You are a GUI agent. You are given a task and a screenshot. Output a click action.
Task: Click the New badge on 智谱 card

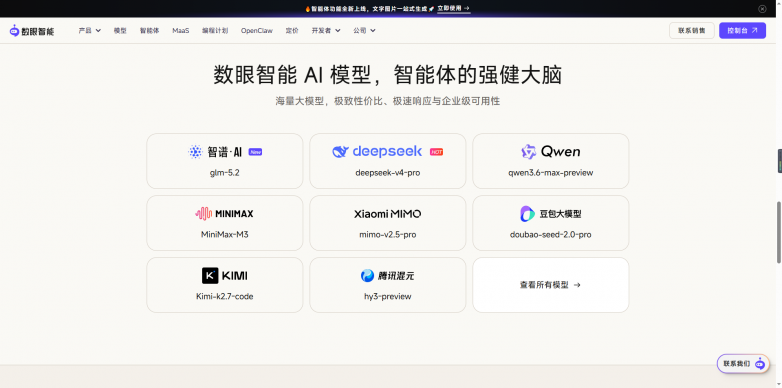point(255,152)
